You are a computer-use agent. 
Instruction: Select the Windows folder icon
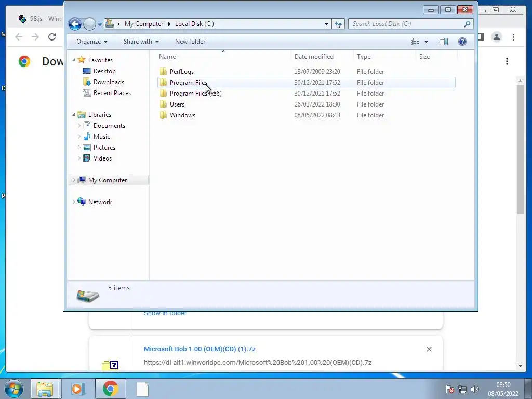[x=163, y=115]
